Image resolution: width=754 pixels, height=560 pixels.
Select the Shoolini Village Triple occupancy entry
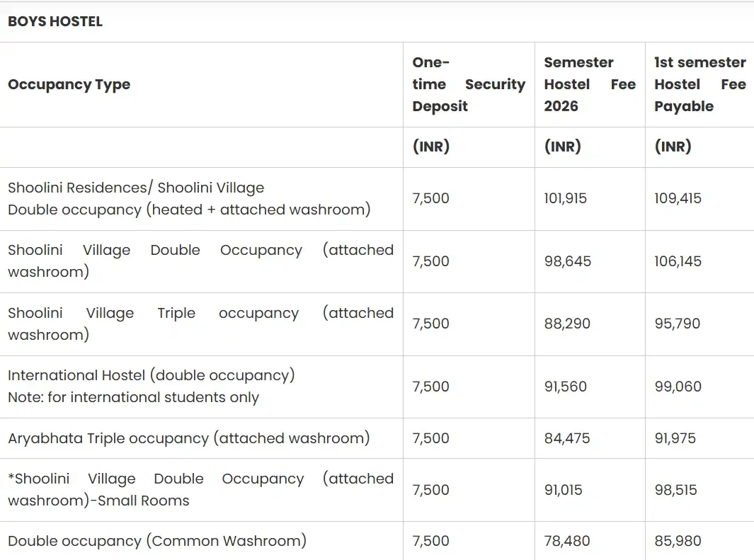(200, 324)
